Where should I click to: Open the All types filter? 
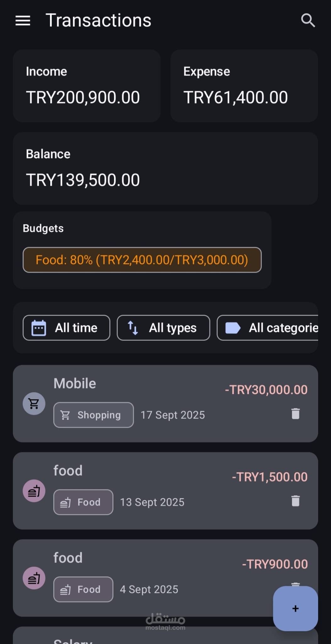click(163, 328)
